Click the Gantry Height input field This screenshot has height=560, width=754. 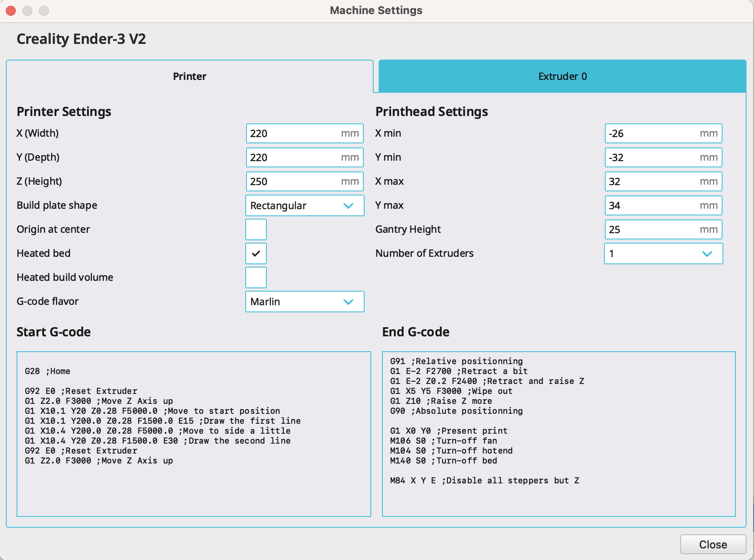click(x=663, y=229)
